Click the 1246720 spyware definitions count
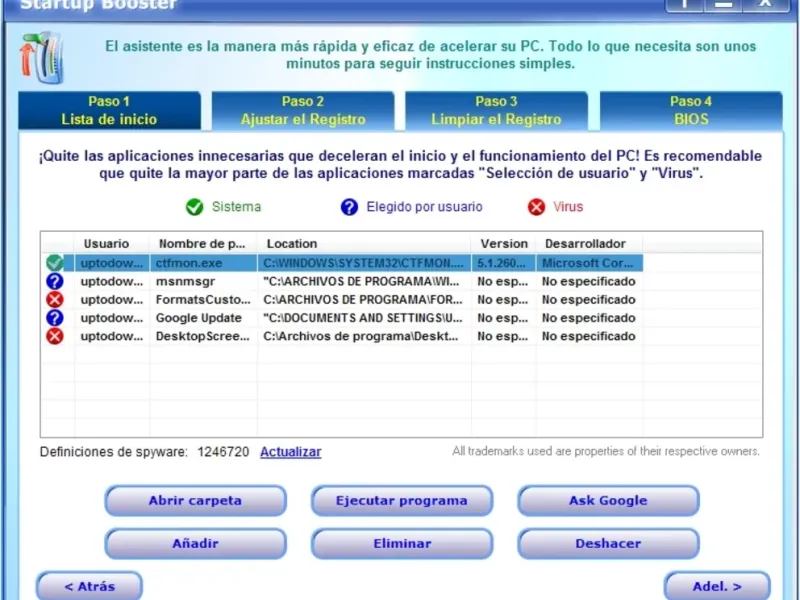The height and width of the screenshot is (600, 800). click(223, 452)
